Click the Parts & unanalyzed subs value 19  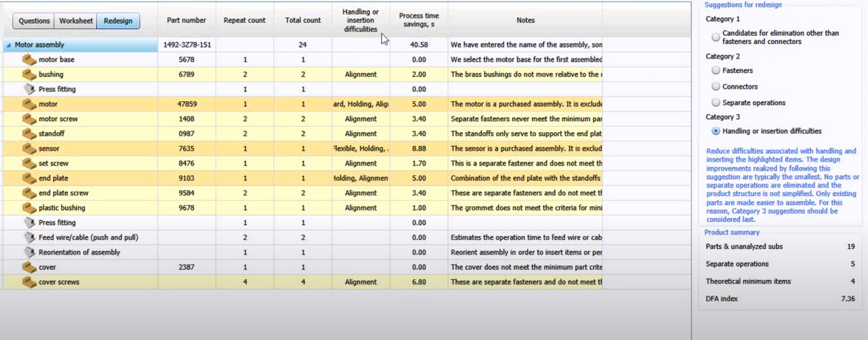851,247
